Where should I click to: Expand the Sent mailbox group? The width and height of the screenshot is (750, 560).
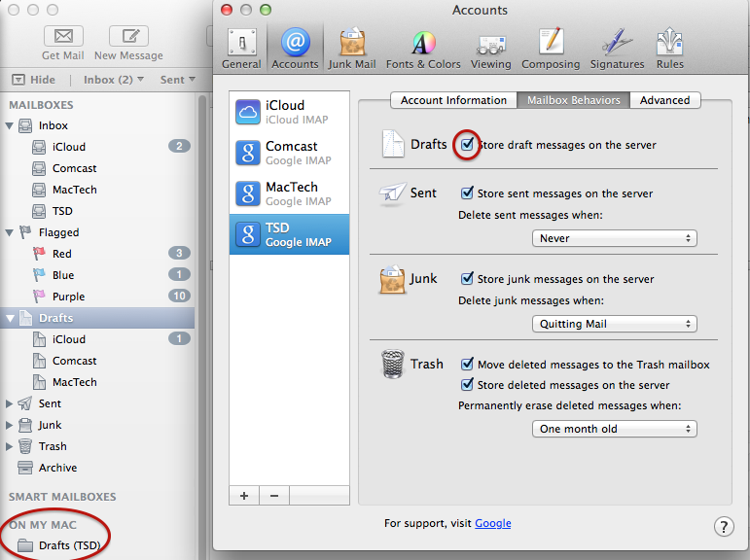[x=9, y=403]
